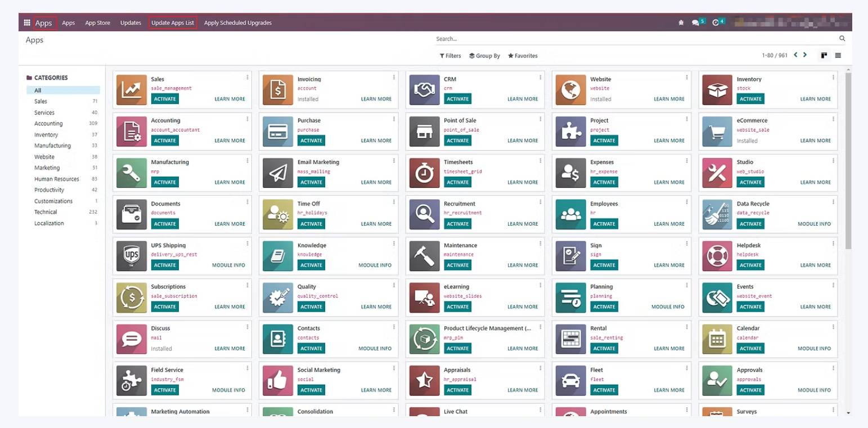Image resolution: width=868 pixels, height=428 pixels.
Task: Open the Documents card three-dot menu
Action: pos(247,202)
